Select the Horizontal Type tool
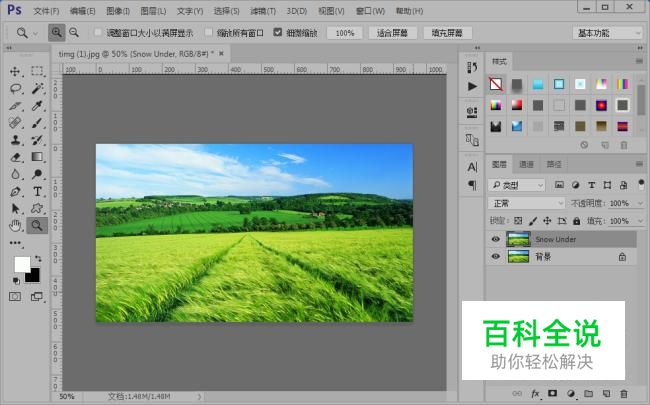The height and width of the screenshot is (405, 650). click(x=37, y=191)
